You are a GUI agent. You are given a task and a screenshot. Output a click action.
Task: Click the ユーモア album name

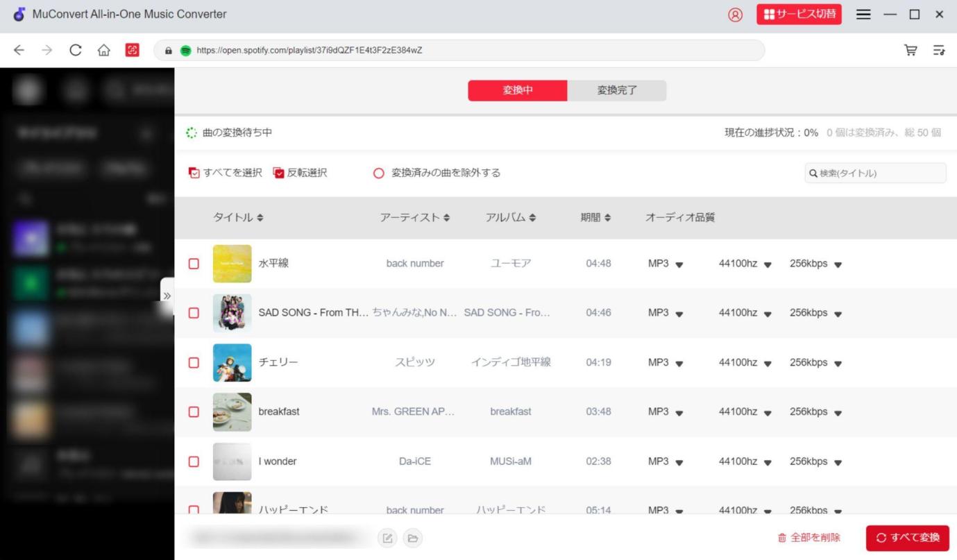point(511,264)
